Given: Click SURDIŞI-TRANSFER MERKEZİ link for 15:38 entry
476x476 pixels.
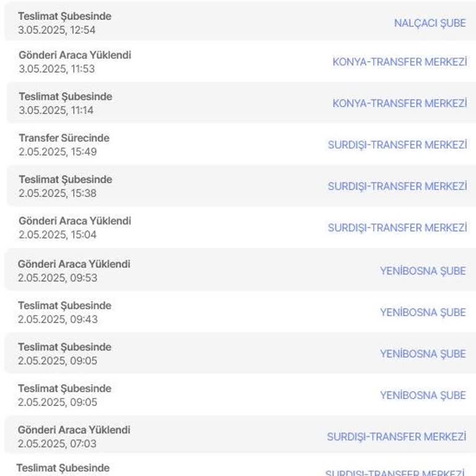Looking at the screenshot, I should [397, 186].
